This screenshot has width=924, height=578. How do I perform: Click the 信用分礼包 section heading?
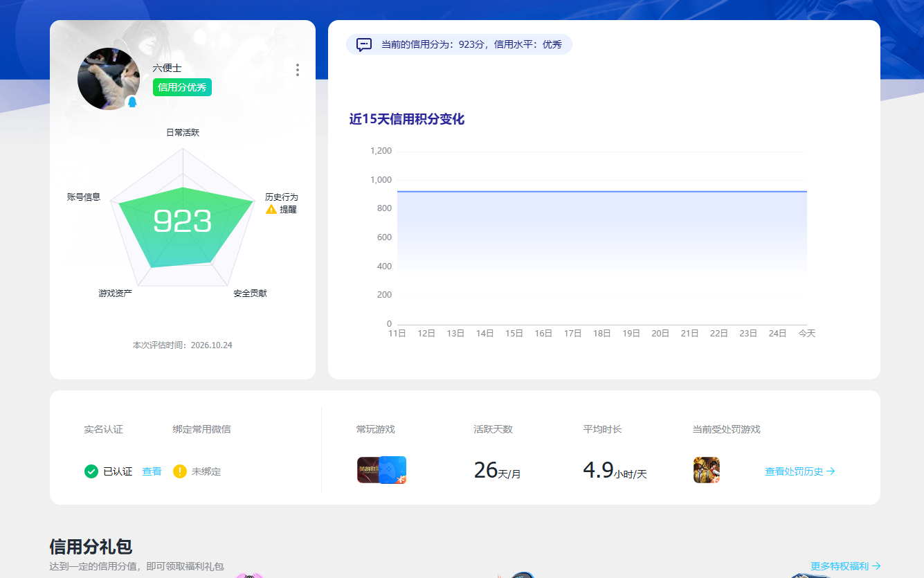[x=91, y=547]
